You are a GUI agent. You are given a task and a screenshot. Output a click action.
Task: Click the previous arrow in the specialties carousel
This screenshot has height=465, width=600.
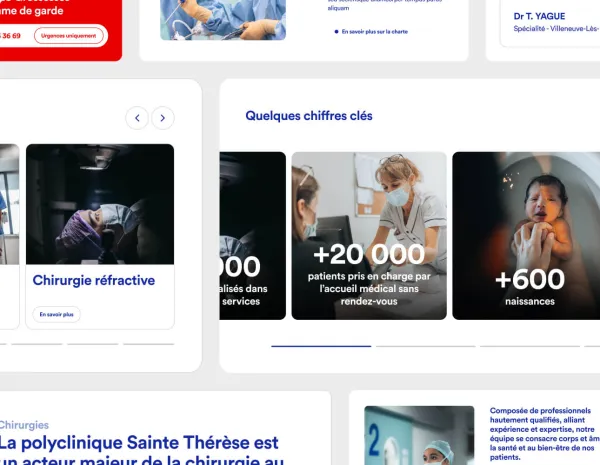tap(137, 118)
